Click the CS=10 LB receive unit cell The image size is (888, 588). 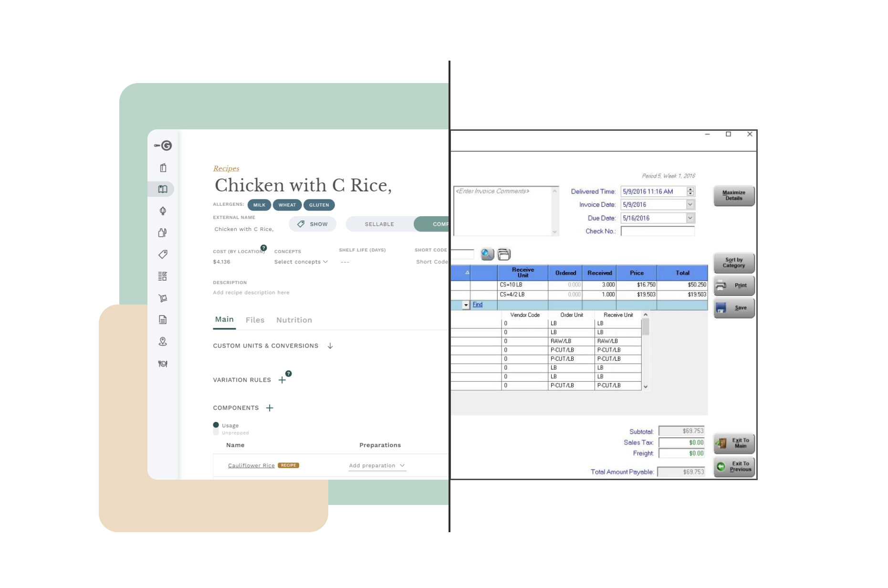pyautogui.click(x=522, y=284)
